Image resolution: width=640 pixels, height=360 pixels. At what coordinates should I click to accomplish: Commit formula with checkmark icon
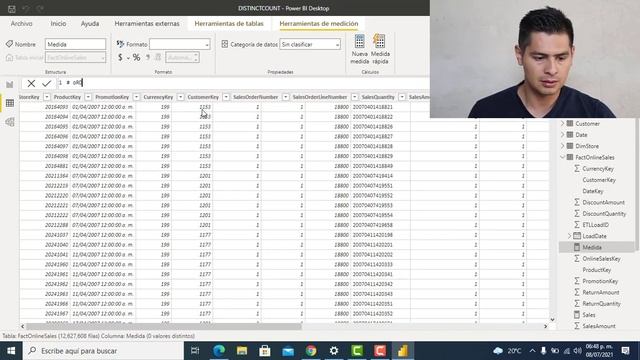click(x=47, y=83)
